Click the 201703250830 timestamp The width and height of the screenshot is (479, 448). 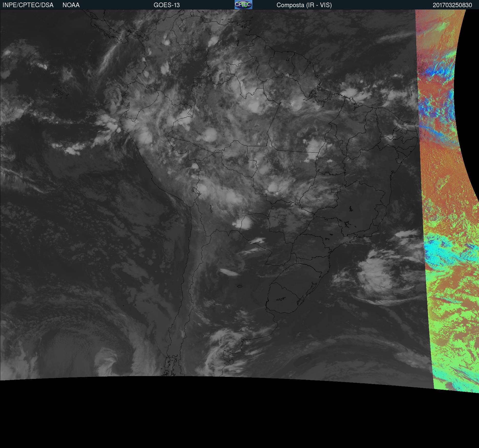coord(452,5)
